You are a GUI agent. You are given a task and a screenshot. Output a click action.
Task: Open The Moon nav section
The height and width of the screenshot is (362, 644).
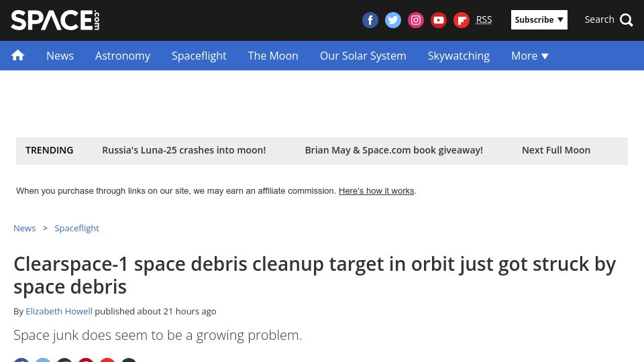273,56
